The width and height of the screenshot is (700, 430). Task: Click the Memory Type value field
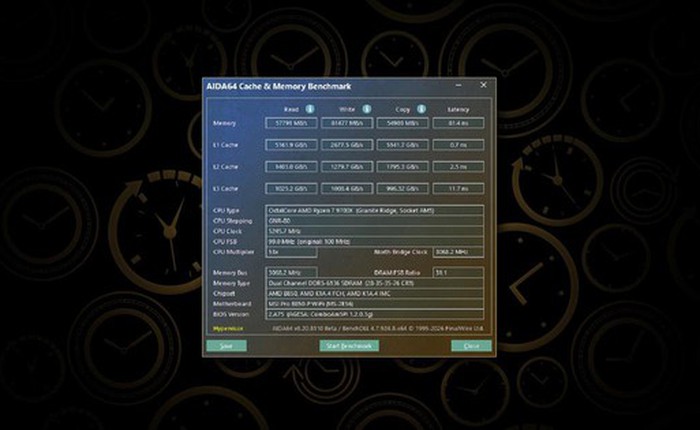coord(375,283)
